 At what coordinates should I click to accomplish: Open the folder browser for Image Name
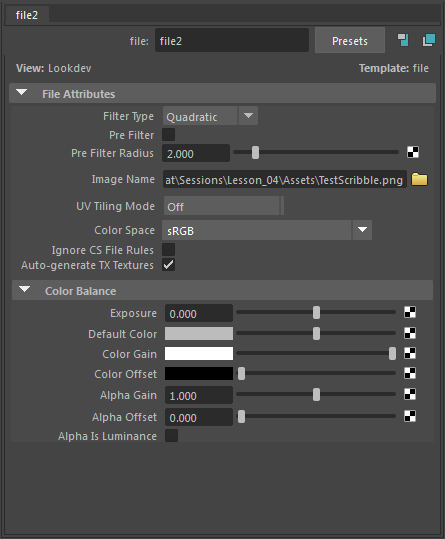pyautogui.click(x=419, y=179)
